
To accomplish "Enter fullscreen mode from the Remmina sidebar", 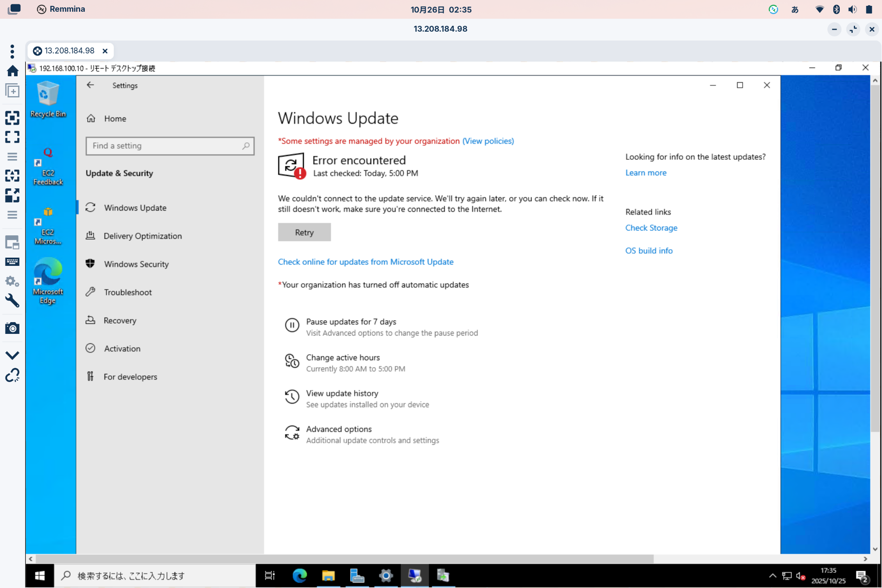I will pyautogui.click(x=13, y=137).
